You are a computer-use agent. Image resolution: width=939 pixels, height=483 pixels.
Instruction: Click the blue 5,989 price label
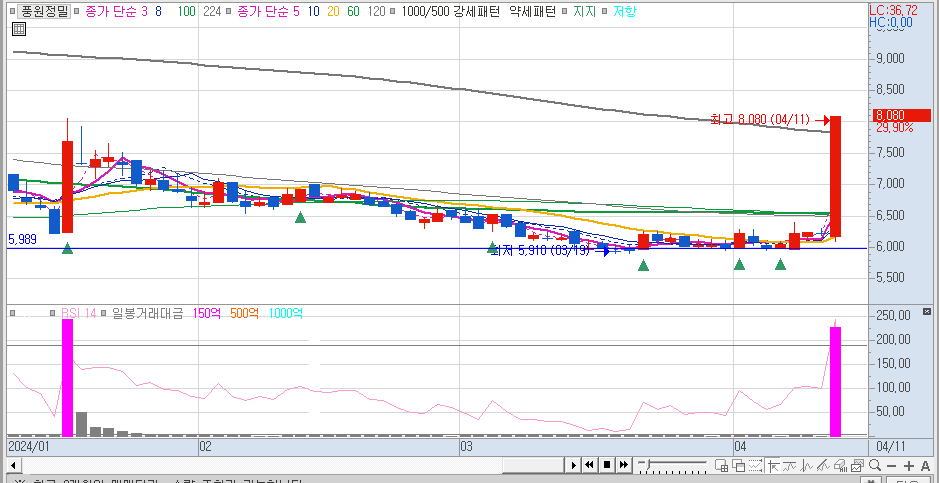click(22, 239)
